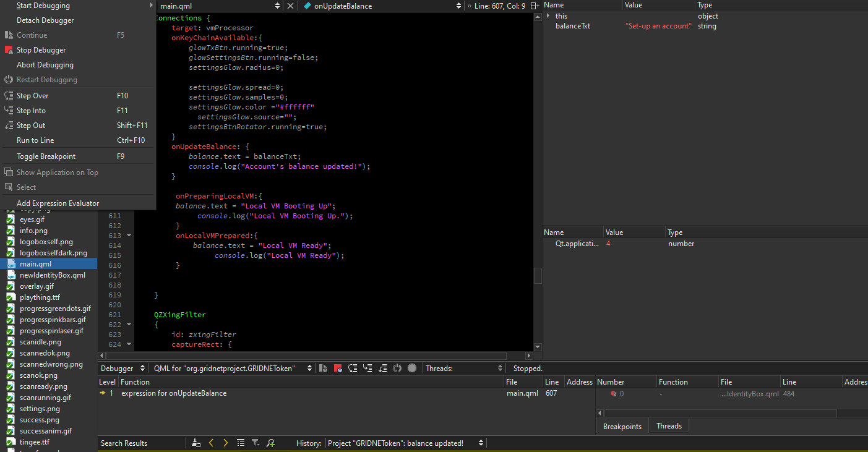Select settings.png in the project tree
Image resolution: width=868 pixels, height=452 pixels.
tap(40, 408)
